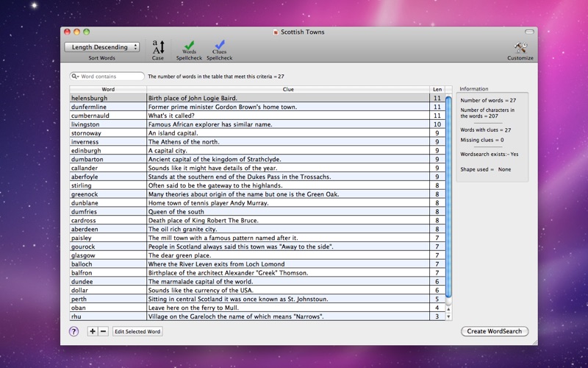Open the help question mark button
Screen dimensions: 588x368
[74, 331]
